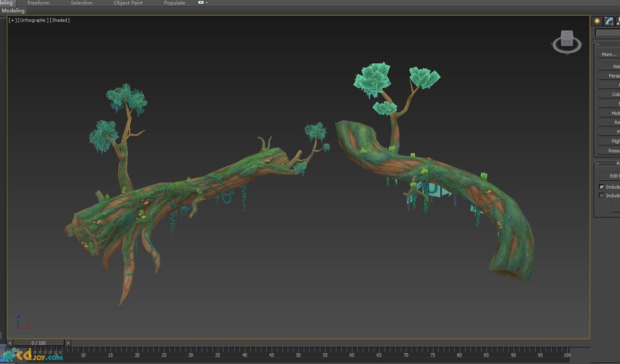This screenshot has height=364, width=620.
Task: Click frame 100 on the timeline
Action: point(567,355)
